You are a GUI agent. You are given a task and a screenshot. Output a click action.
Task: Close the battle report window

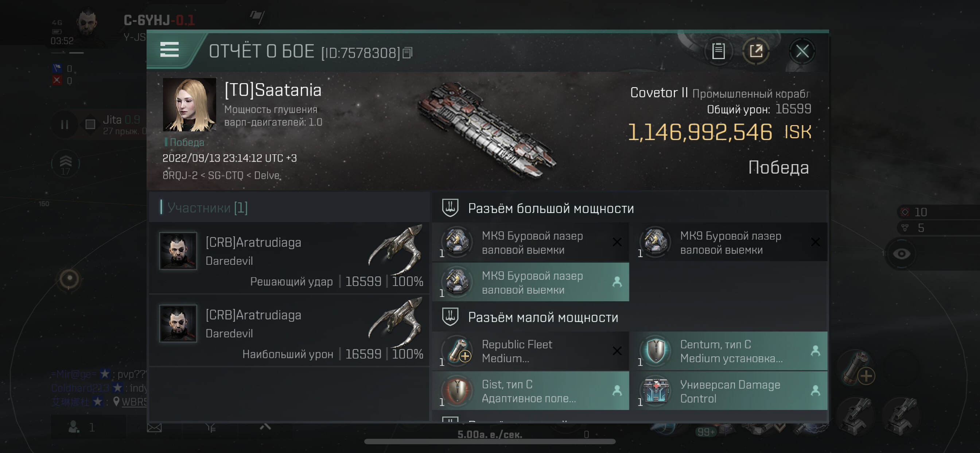pos(802,51)
